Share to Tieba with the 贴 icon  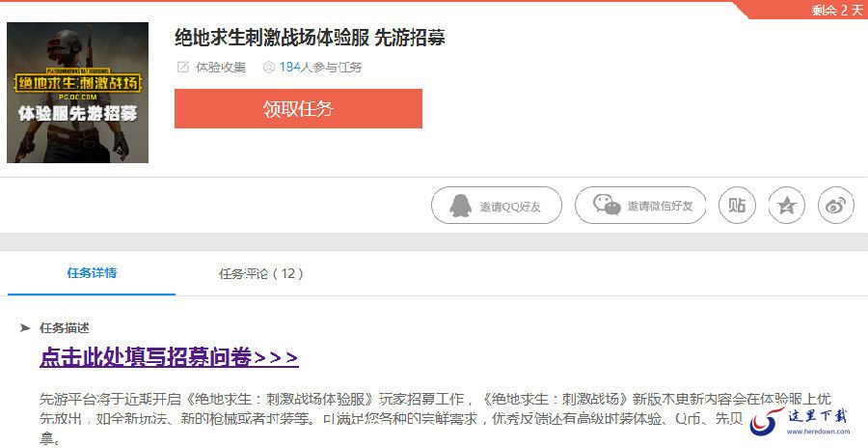point(737,205)
